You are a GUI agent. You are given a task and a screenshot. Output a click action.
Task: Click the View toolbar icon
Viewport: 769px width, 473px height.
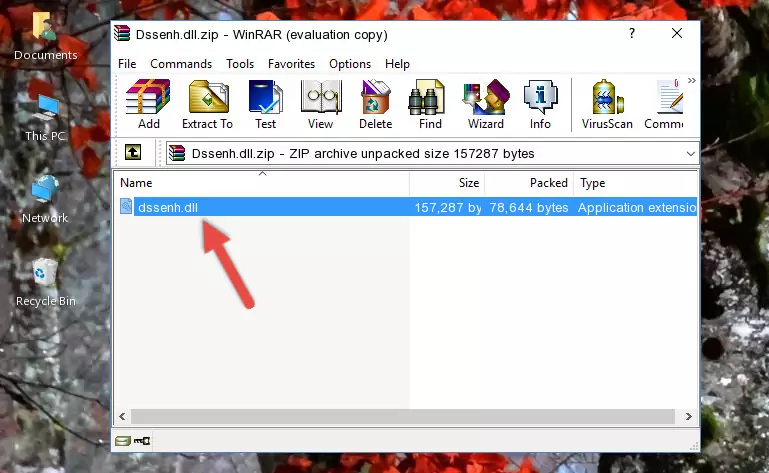point(321,104)
